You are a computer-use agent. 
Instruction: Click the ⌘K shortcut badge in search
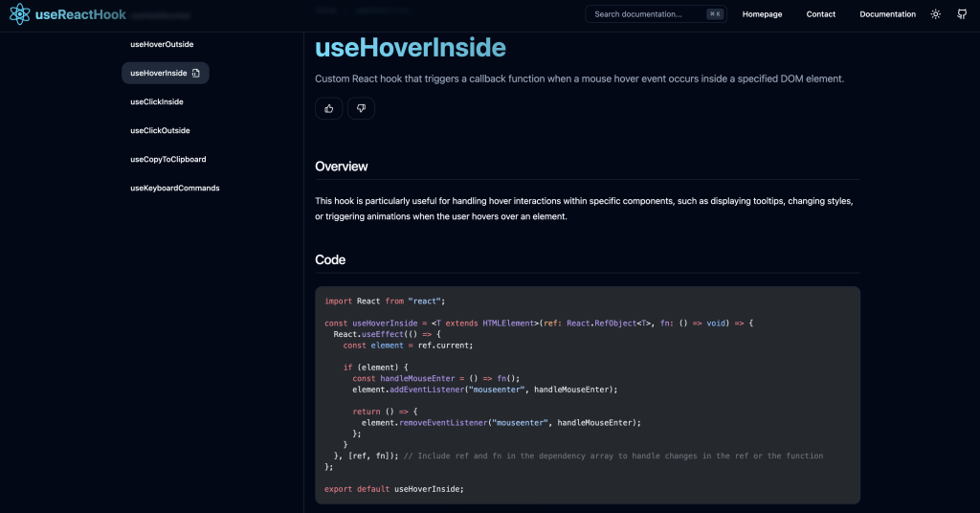[x=715, y=13]
